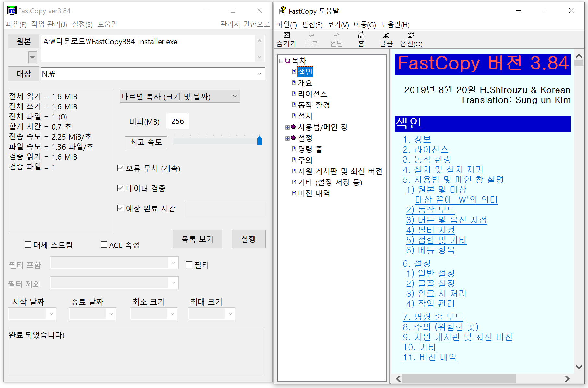Screen dimensions: 588x388
Task: Click the 실행 execute button
Action: click(248, 239)
